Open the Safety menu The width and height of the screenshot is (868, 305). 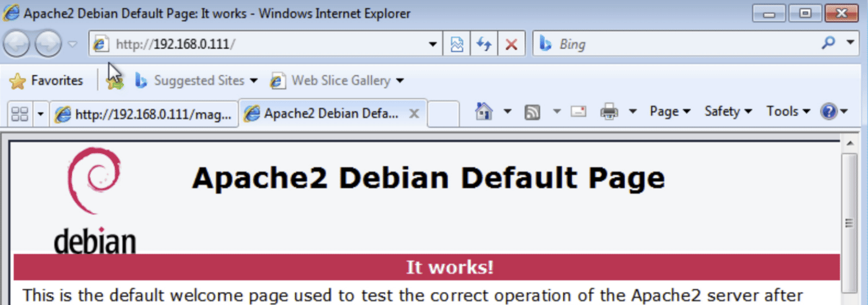pyautogui.click(x=728, y=112)
